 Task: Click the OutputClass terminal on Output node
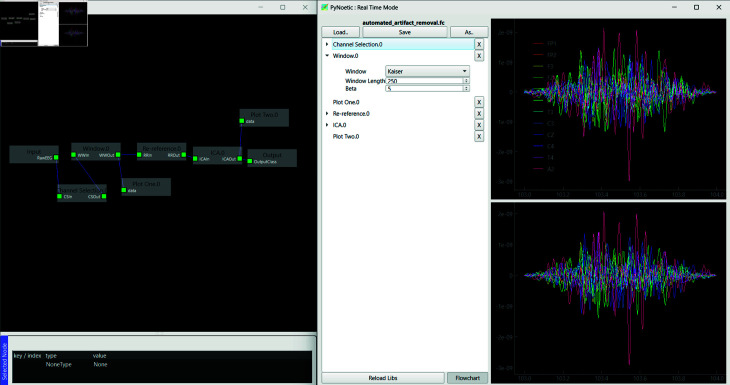[250, 162]
